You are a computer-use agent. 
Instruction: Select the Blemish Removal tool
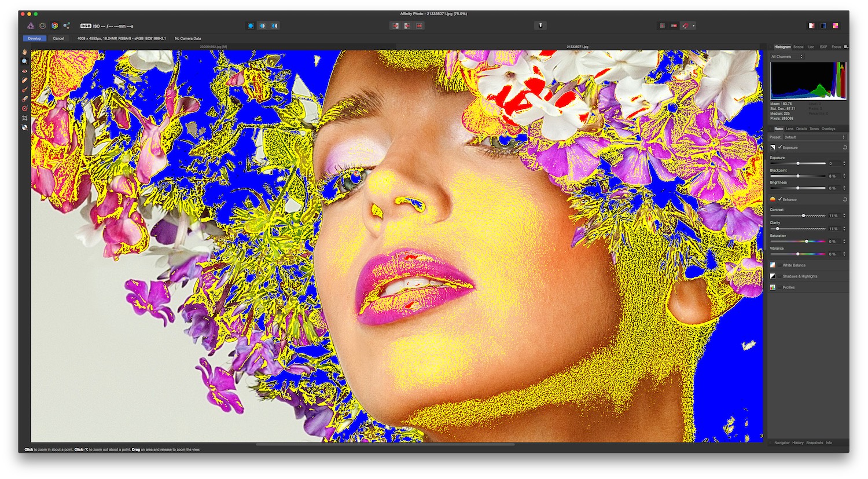(x=25, y=81)
